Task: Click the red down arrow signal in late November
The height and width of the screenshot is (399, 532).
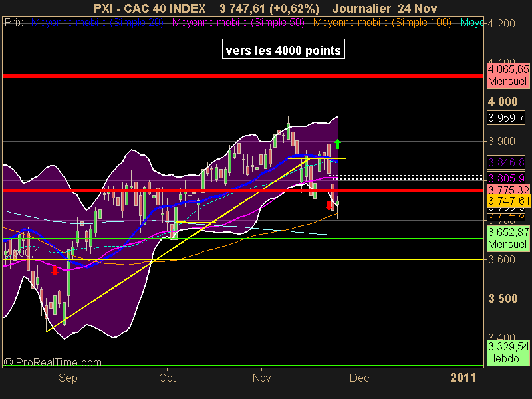Action: [329, 205]
